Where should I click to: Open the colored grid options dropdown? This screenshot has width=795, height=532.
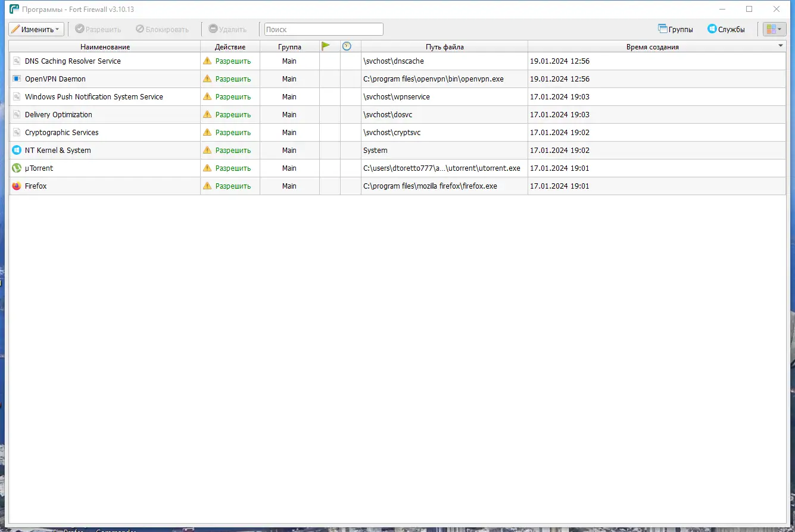pyautogui.click(x=774, y=29)
